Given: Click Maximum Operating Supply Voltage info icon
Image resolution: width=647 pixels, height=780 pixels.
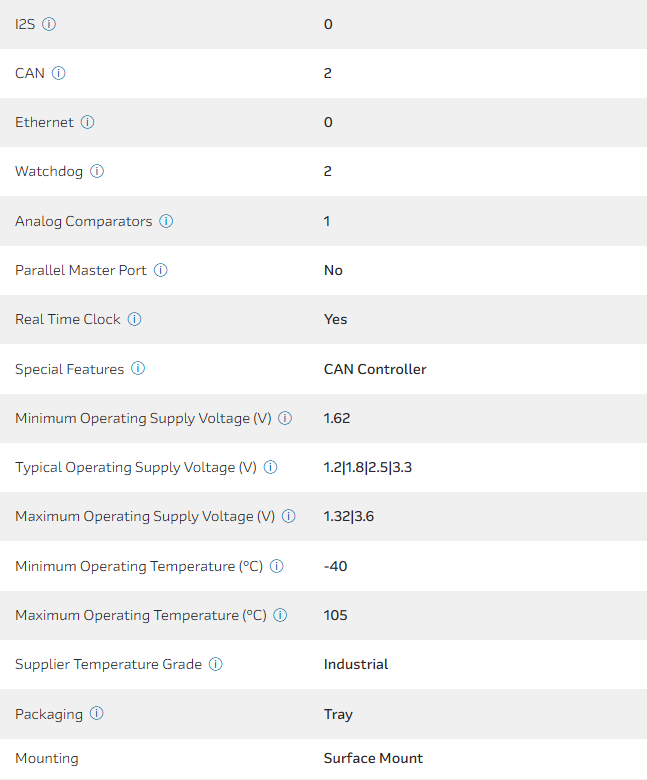Looking at the screenshot, I should point(288,516).
